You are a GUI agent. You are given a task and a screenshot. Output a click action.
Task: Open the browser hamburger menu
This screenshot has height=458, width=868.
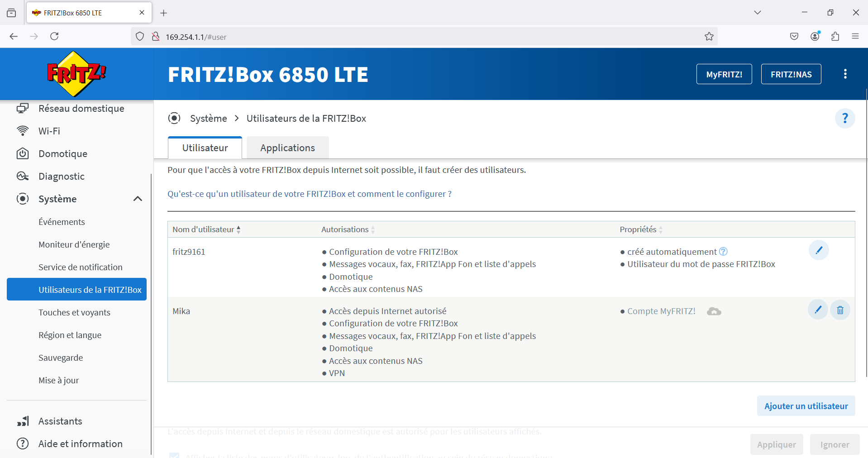(855, 36)
